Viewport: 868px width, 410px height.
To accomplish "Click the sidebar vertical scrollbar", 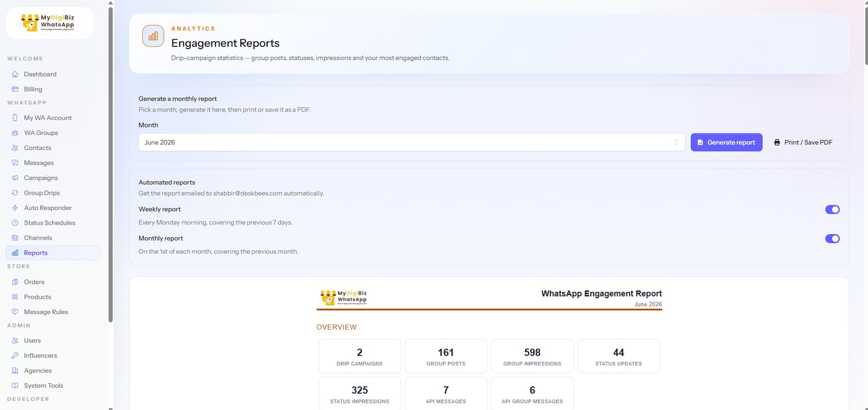I will (111, 164).
